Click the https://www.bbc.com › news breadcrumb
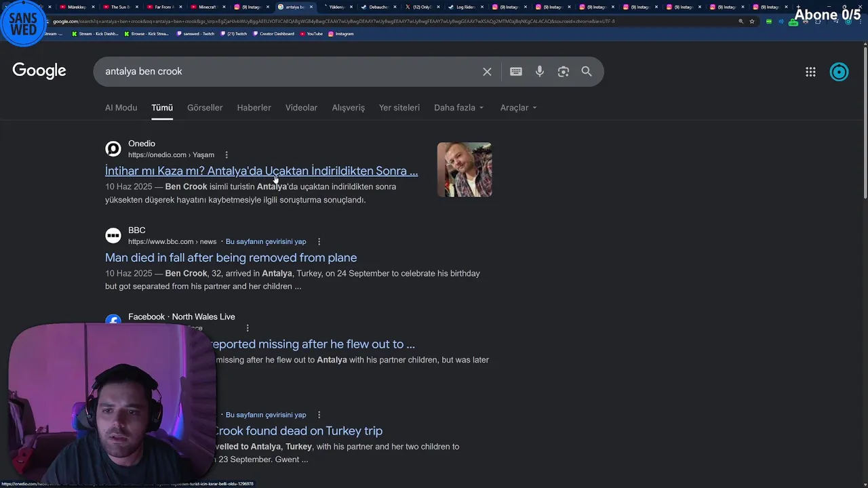 point(172,241)
